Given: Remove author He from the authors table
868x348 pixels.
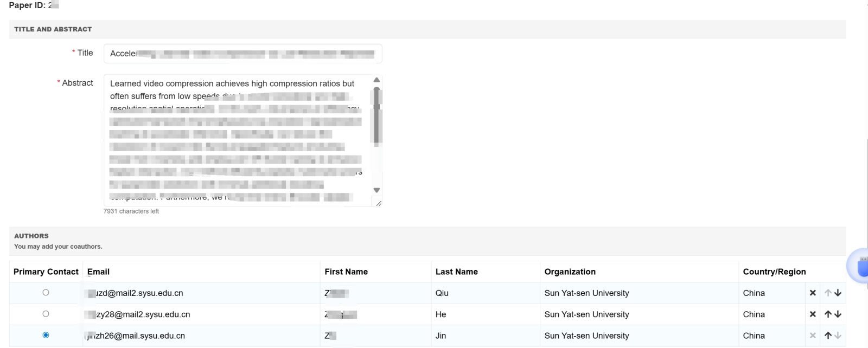Looking at the screenshot, I should [x=813, y=314].
